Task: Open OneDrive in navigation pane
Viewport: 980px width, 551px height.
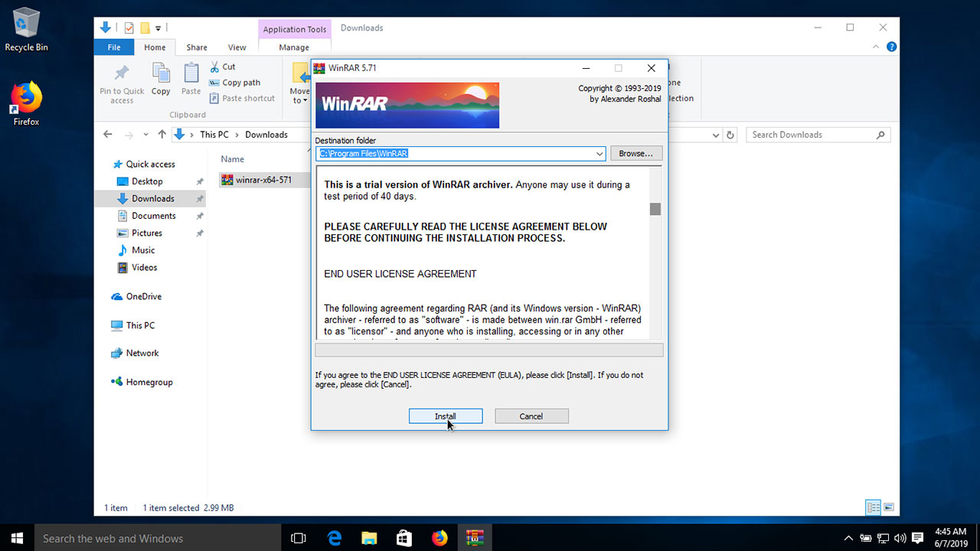Action: coord(143,296)
